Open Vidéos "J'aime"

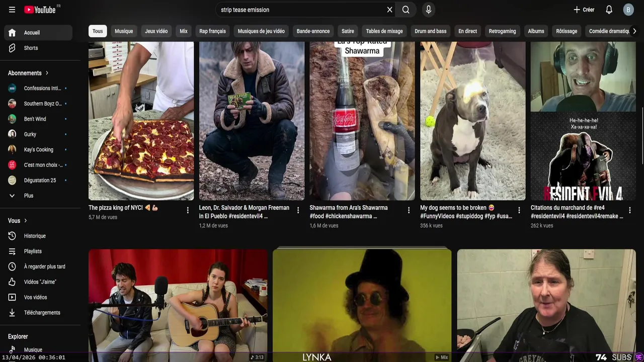pos(38,282)
